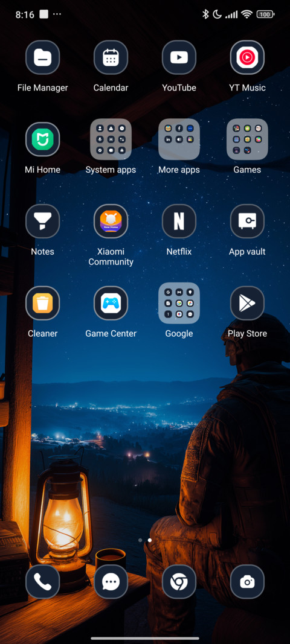Open the Notes app
This screenshot has width=290, height=644.
[x=42, y=222]
